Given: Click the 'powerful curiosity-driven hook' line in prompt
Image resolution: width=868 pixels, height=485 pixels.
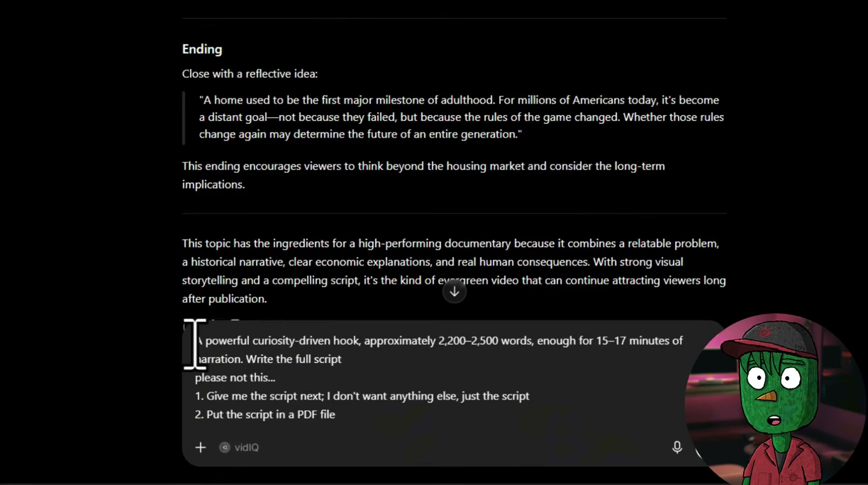Looking at the screenshot, I should (x=441, y=341).
